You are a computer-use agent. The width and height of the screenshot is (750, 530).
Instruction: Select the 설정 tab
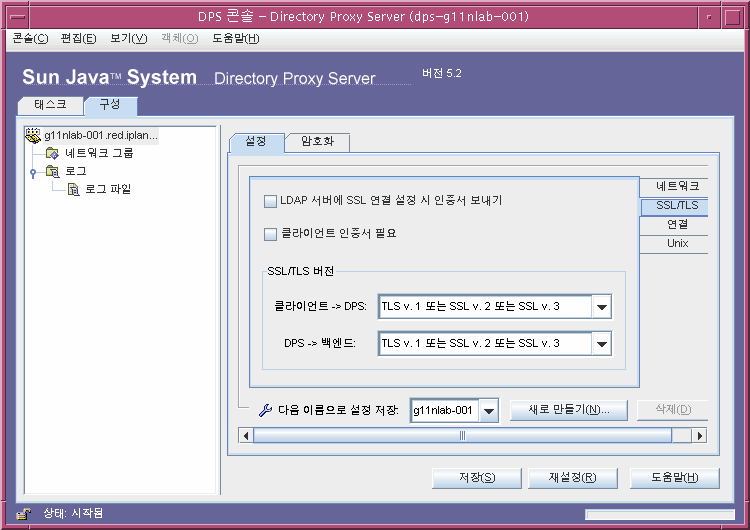tap(256, 142)
